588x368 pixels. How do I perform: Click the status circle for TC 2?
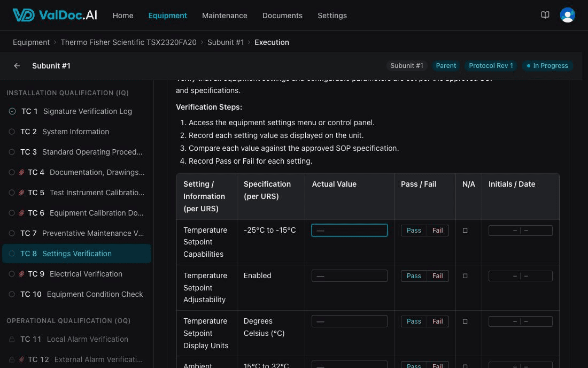point(12,132)
